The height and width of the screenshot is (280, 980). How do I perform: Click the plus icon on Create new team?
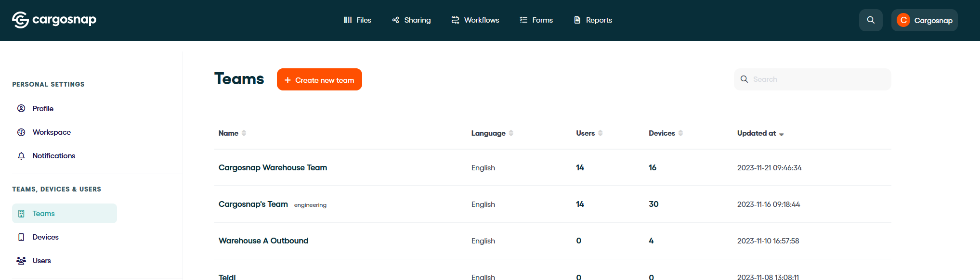pyautogui.click(x=287, y=80)
